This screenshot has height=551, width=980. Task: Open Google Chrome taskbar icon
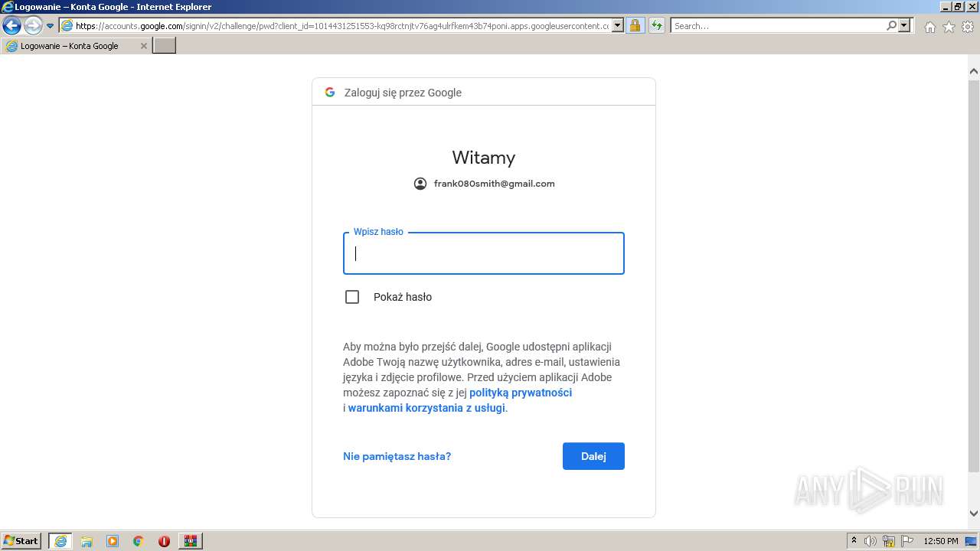point(138,541)
